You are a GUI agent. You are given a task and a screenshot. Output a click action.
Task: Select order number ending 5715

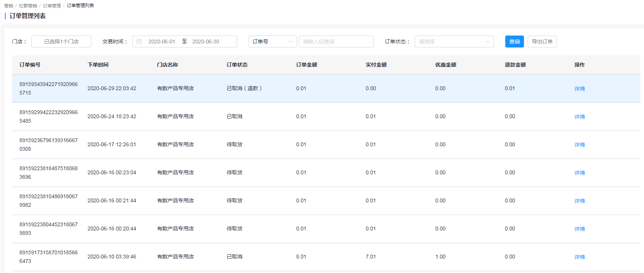[49, 89]
